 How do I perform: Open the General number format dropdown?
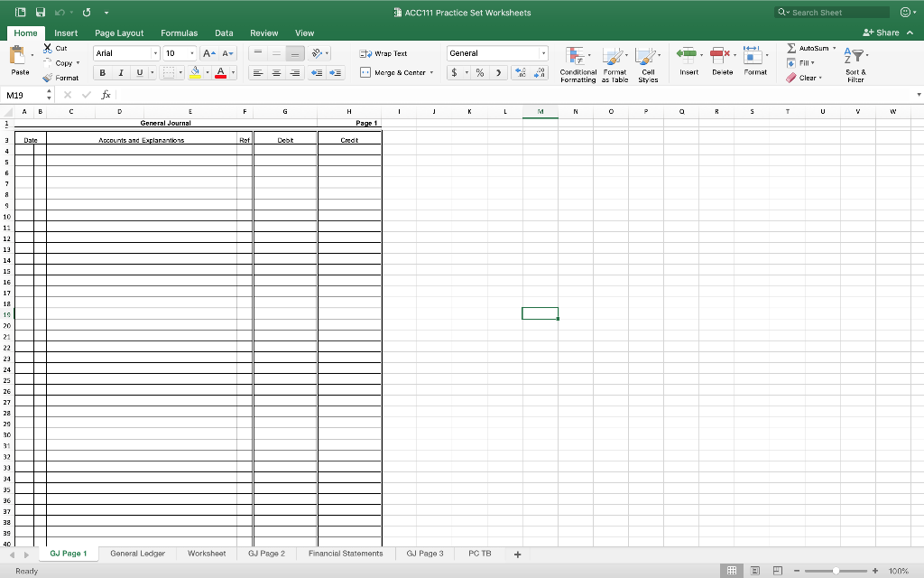pos(543,53)
